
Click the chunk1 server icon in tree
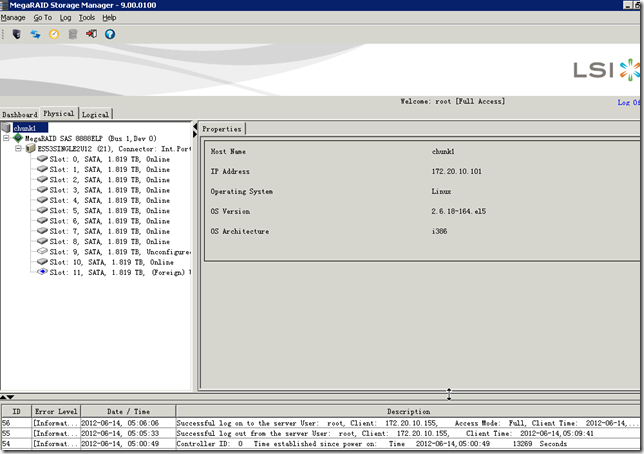(6, 128)
